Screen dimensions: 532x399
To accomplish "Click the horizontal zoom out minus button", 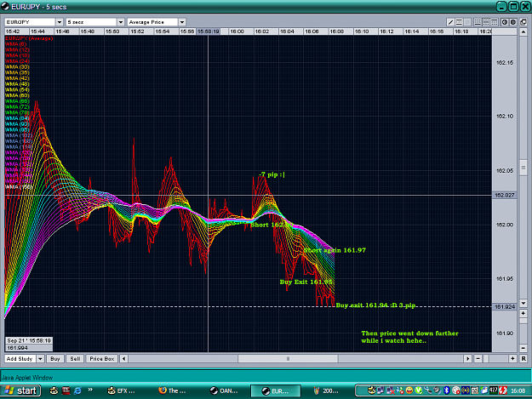I will pos(478,359).
